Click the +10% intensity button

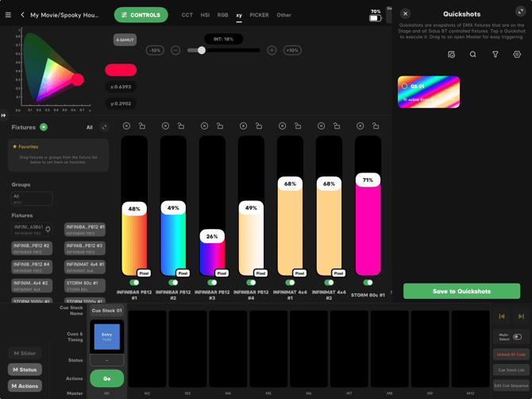pos(292,51)
